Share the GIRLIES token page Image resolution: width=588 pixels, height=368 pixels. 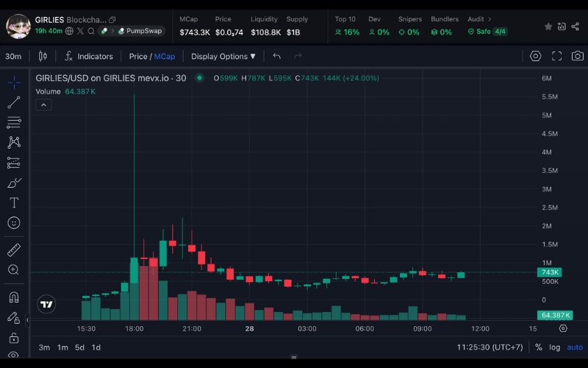576,26
